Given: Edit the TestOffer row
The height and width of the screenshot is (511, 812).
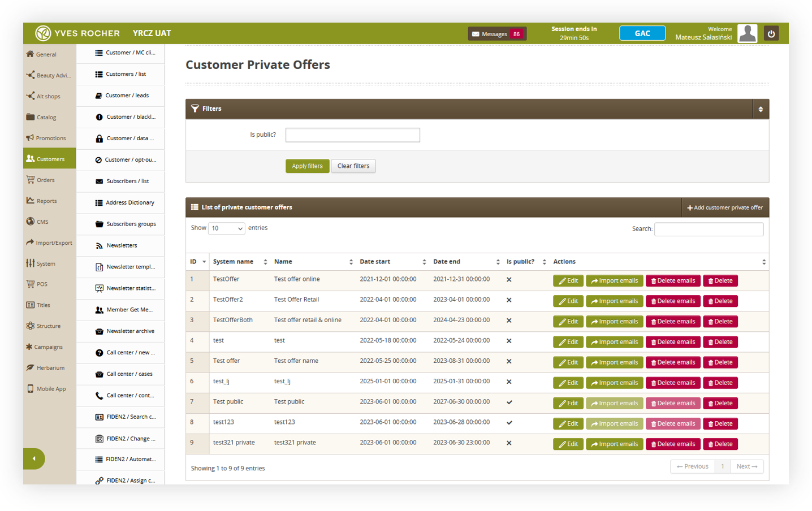Looking at the screenshot, I should (x=568, y=281).
